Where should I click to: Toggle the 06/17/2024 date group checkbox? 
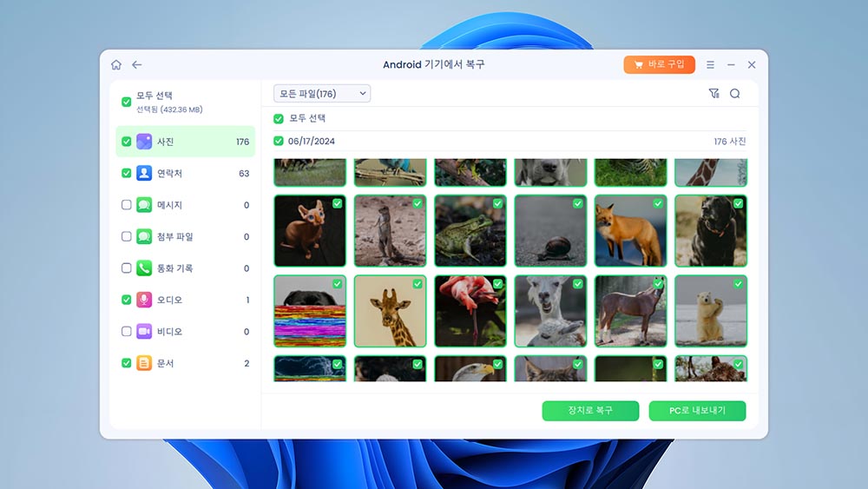point(279,142)
